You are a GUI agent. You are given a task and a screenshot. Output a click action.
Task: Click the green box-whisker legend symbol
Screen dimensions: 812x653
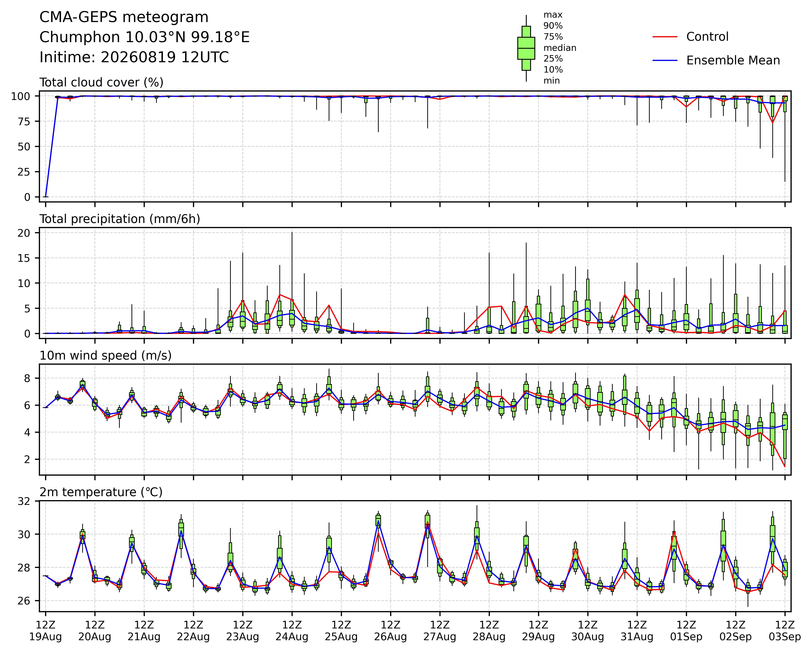pos(526,48)
